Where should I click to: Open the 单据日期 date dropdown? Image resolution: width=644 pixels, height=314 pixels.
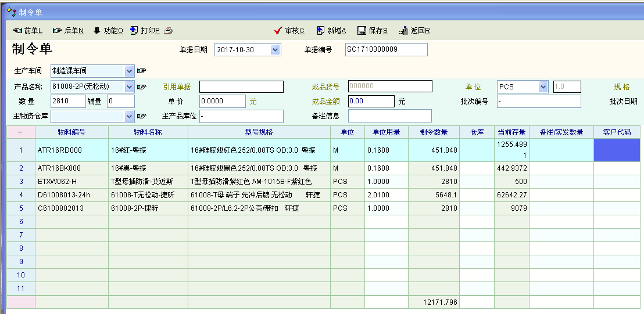point(275,50)
